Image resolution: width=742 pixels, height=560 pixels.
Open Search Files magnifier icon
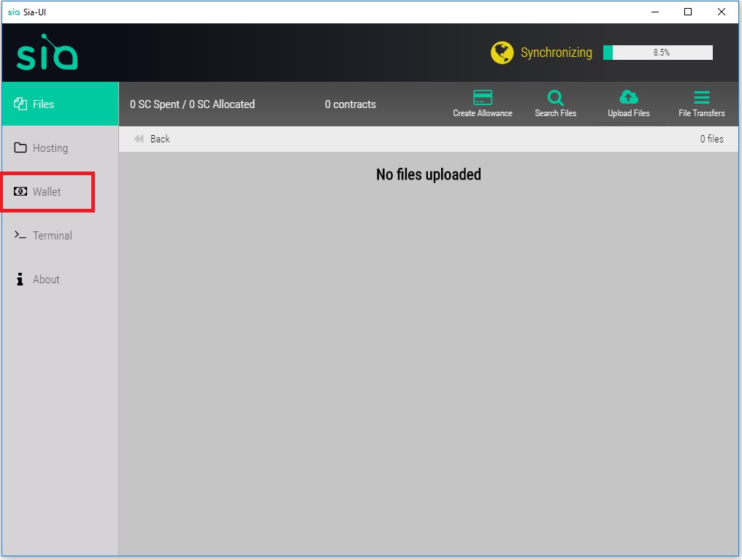[555, 98]
